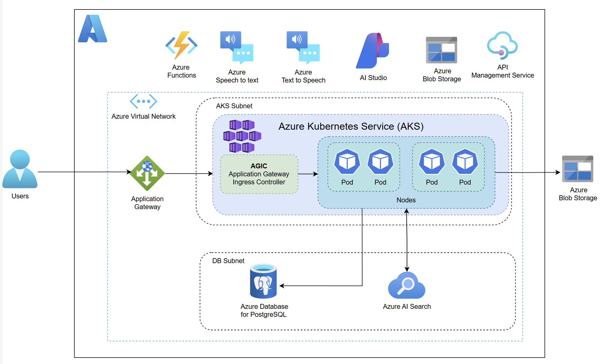Select the Azure Database for PostgreSQL icon
This screenshot has width=602, height=364.
[x=263, y=282]
